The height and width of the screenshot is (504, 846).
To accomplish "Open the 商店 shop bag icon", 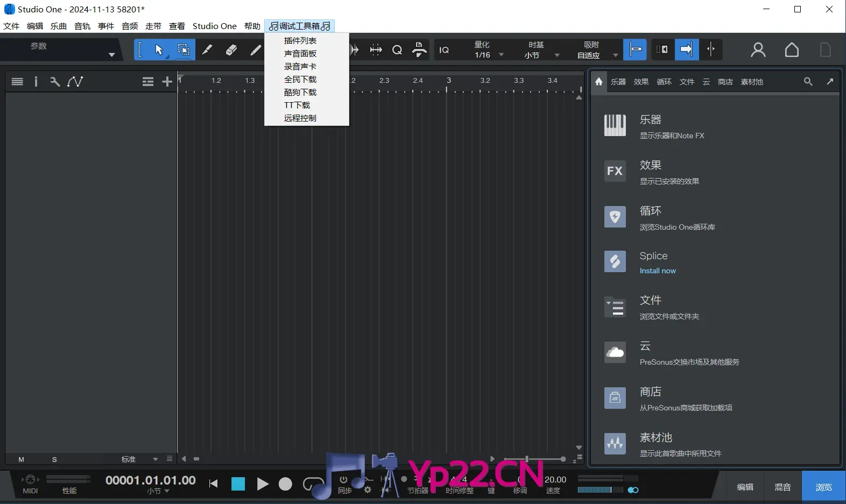I will [615, 399].
